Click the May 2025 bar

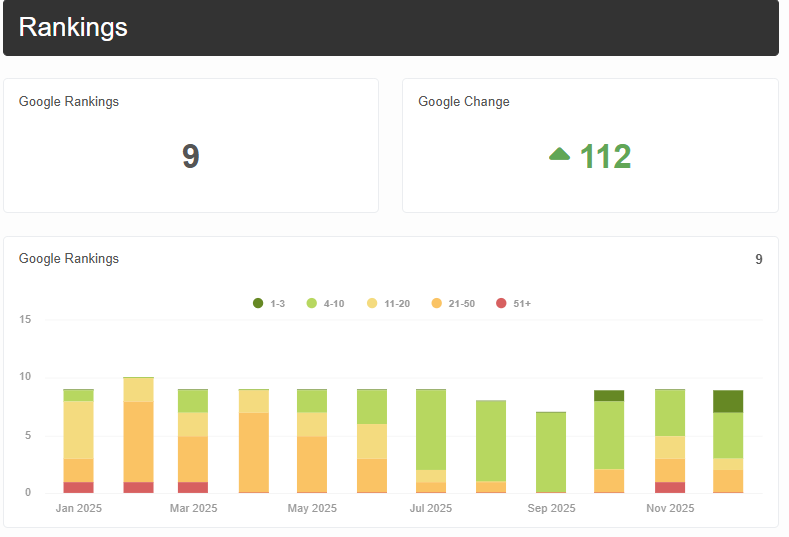[x=312, y=441]
